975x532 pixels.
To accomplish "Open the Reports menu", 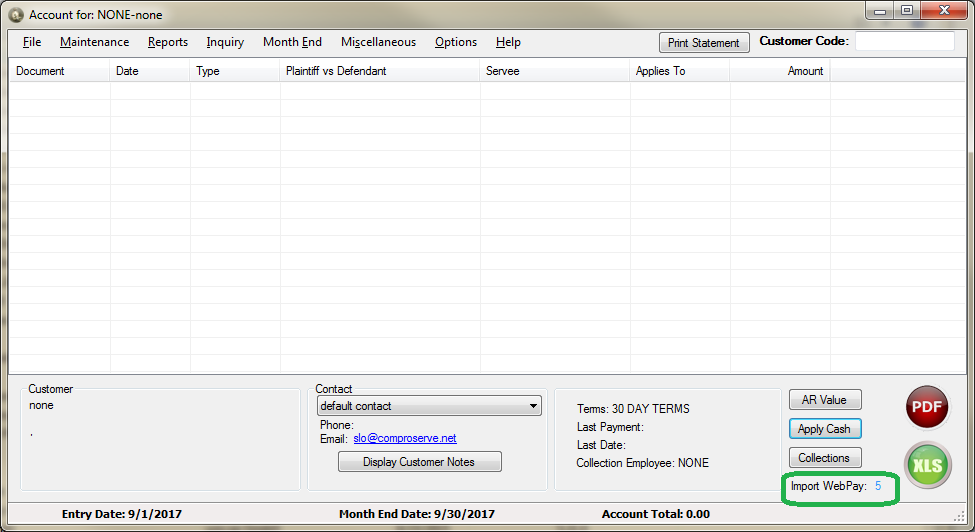I will coord(168,42).
